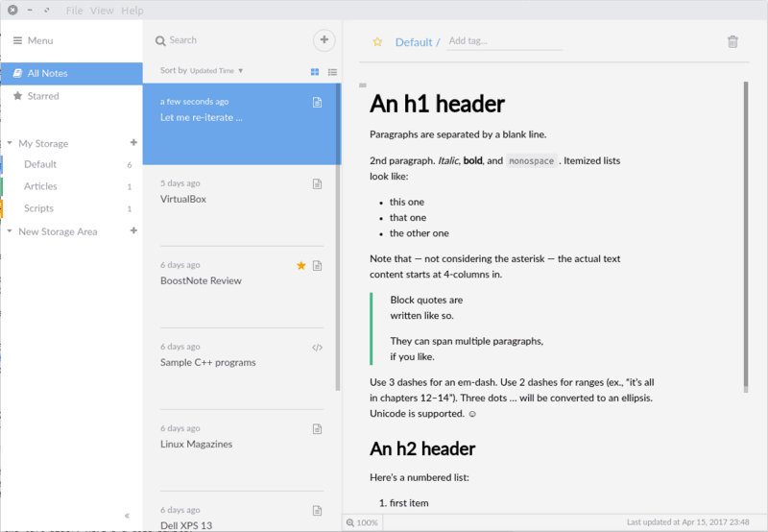
Task: Star the current note
Action: tap(377, 42)
